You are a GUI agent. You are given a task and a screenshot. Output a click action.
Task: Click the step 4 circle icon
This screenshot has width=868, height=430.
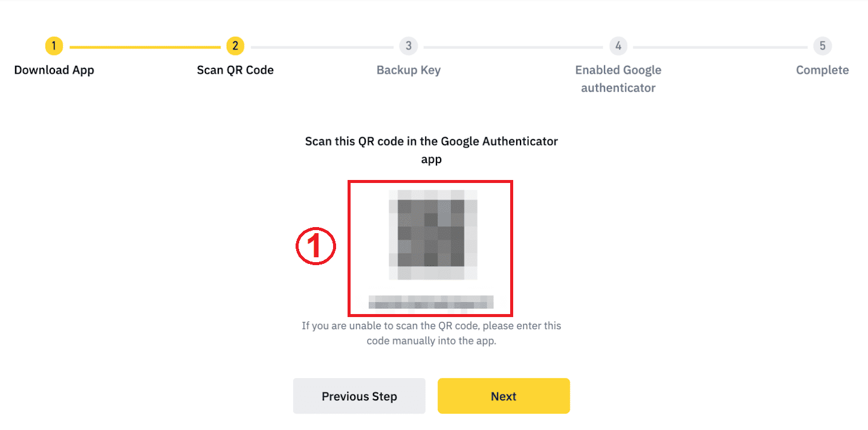click(x=618, y=46)
